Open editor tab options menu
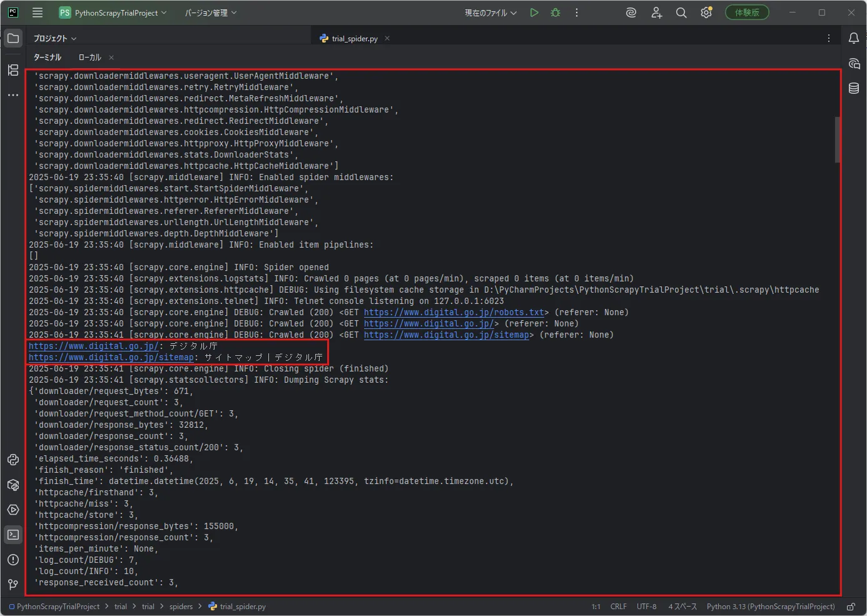Viewport: 867px width, 616px height. point(829,38)
